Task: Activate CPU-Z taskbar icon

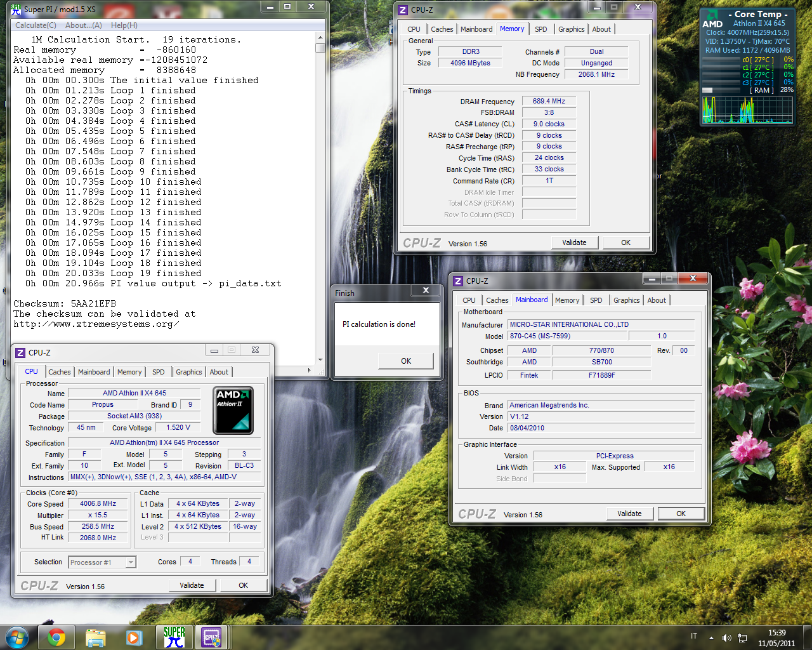Action: click(212, 637)
